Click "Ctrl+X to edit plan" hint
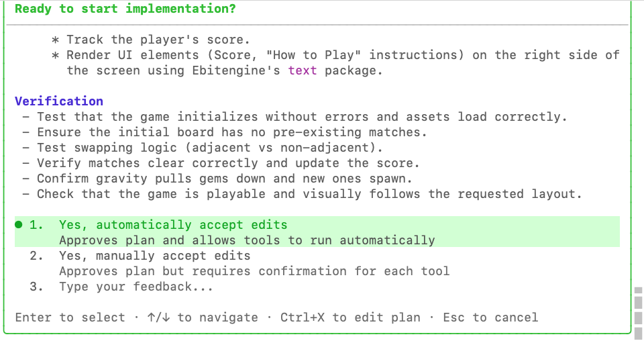644x345 pixels. [350, 317]
